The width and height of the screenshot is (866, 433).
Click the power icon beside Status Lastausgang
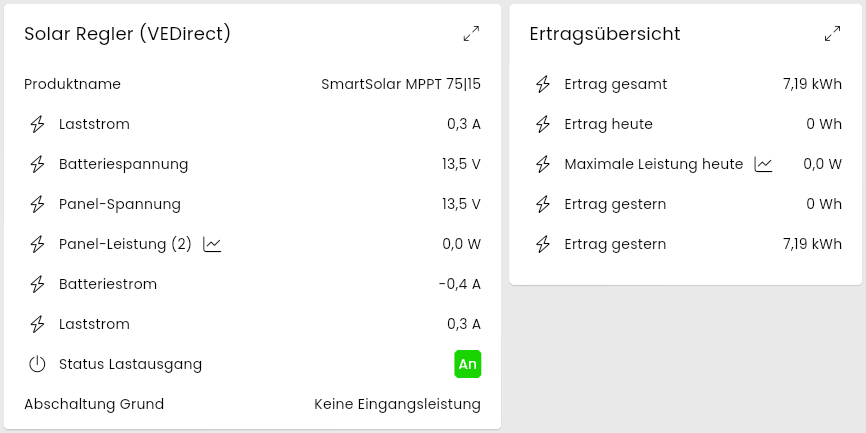point(38,364)
